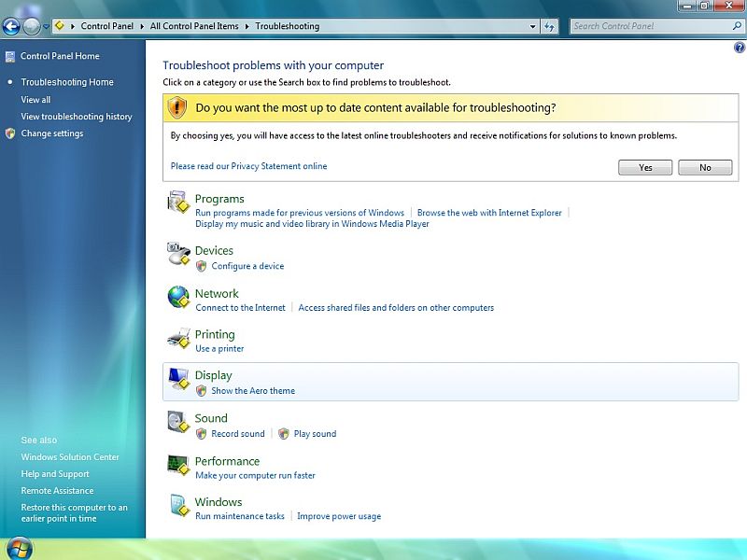The height and width of the screenshot is (560, 747).
Task: Click the Network globe icon
Action: [x=177, y=297]
